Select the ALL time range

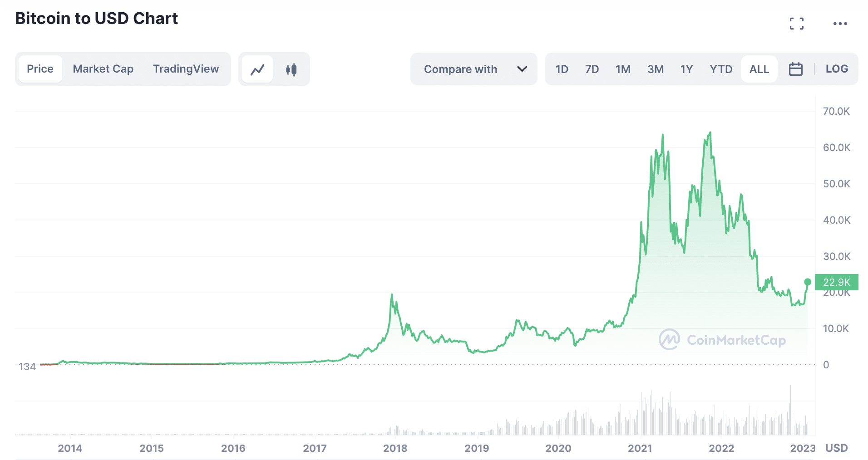759,69
